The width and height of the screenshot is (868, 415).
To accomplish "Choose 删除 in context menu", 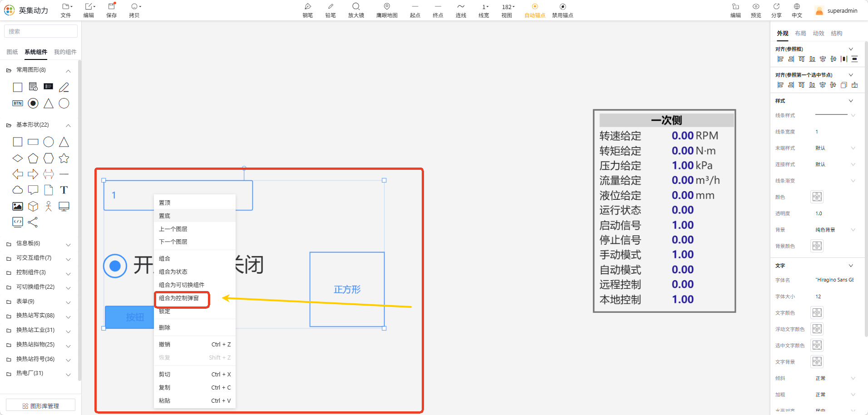I will point(195,327).
